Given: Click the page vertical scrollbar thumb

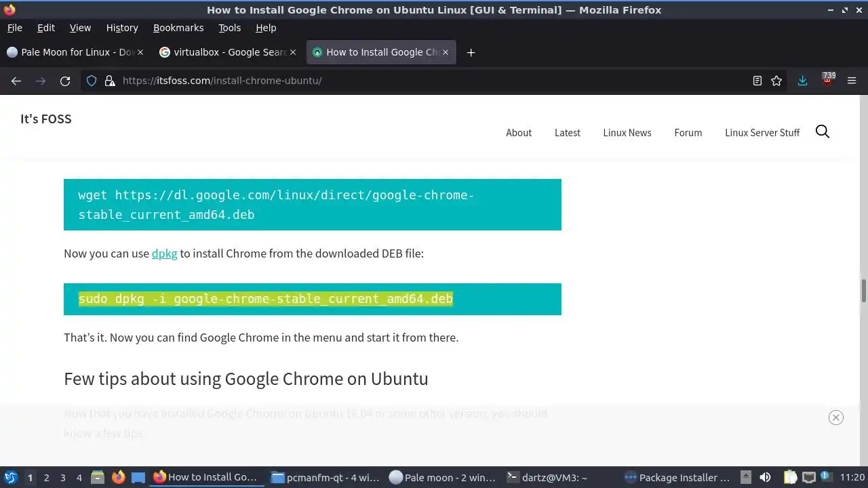Looking at the screenshot, I should [x=864, y=291].
